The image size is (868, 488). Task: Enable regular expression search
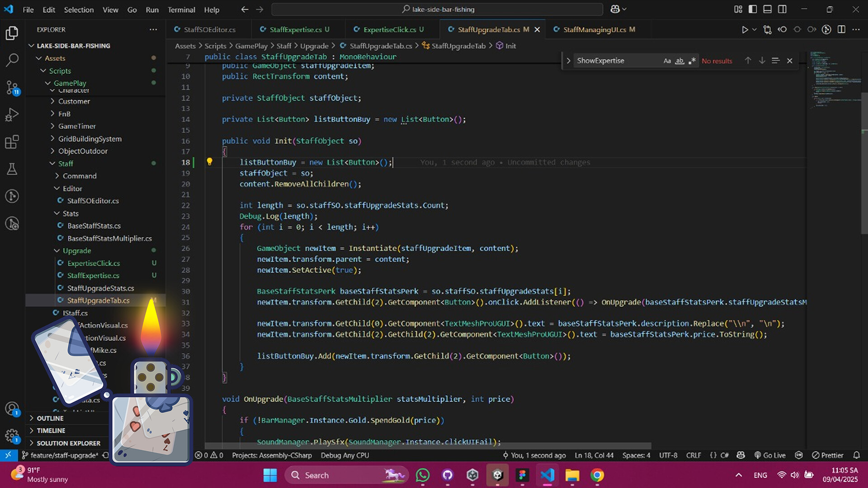pos(692,60)
